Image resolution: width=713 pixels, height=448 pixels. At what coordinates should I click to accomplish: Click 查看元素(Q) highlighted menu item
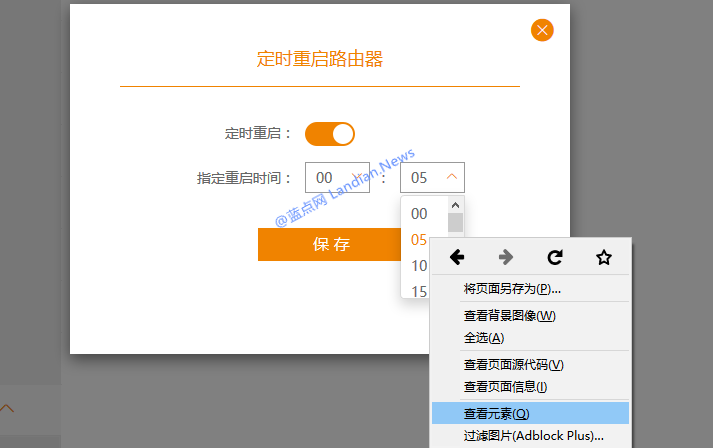coord(530,413)
